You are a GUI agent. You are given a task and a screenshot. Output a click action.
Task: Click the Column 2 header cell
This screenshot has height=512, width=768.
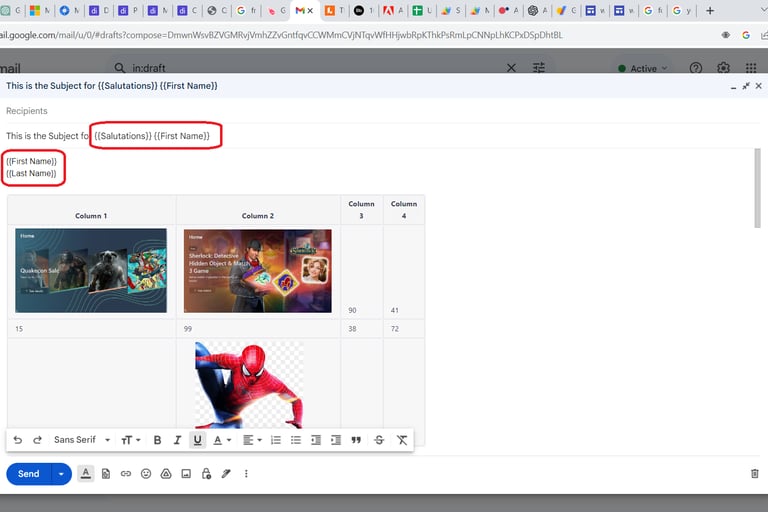point(258,210)
